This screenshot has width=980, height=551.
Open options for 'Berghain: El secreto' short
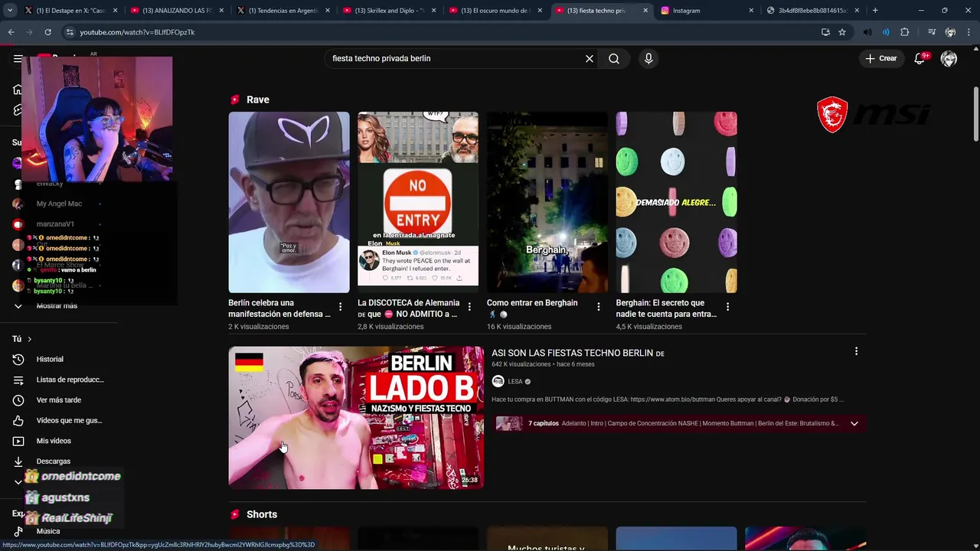(x=727, y=306)
